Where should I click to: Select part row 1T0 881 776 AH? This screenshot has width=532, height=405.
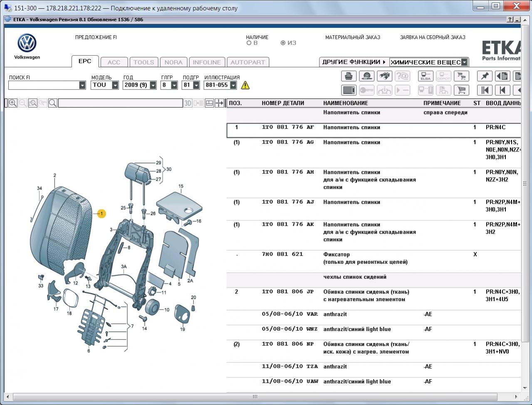[x=374, y=183]
